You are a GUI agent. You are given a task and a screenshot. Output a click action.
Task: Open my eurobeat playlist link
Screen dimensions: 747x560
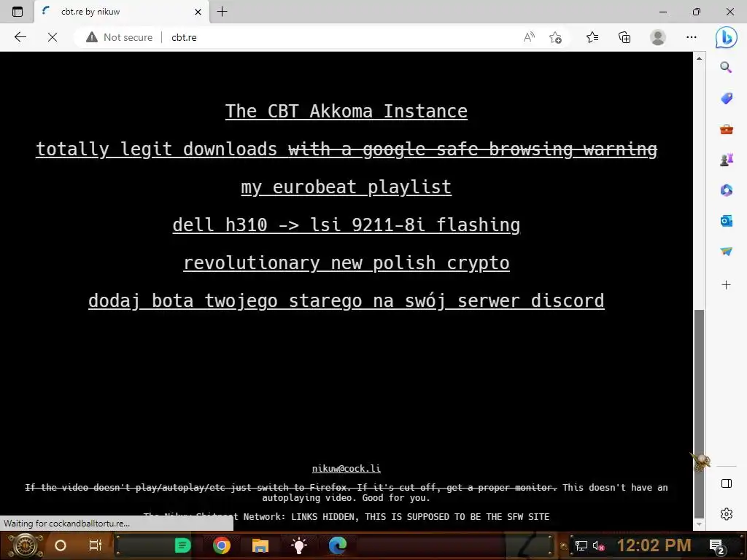[x=347, y=187]
